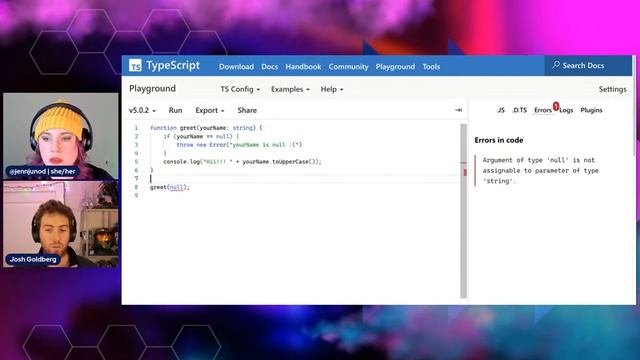Click the TypeScript TS logo icon

coord(135,65)
